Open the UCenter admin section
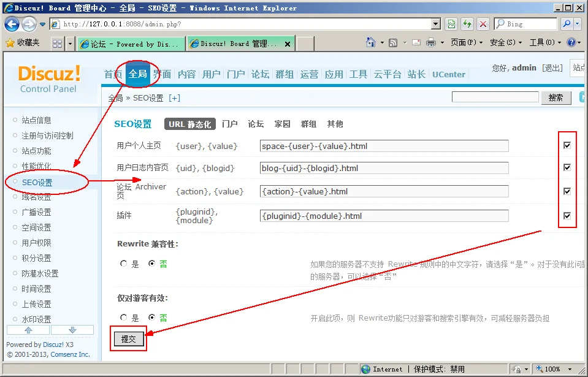Viewport: 588px width, 377px height. tap(448, 74)
